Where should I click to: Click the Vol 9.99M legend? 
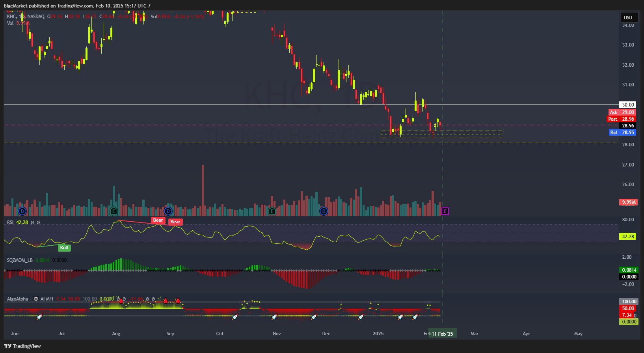coord(18,23)
